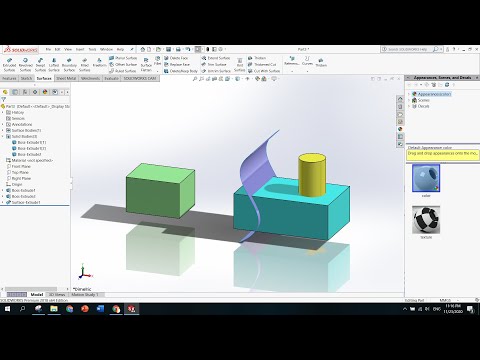Switch to the Motion Study 1 tab
Viewport: 480px width, 360px height.
point(85,295)
